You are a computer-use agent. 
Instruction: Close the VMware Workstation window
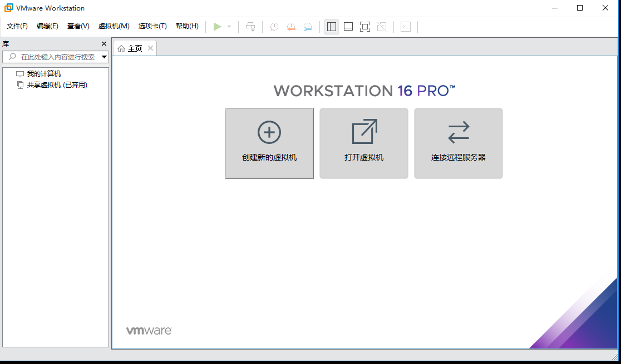(605, 8)
